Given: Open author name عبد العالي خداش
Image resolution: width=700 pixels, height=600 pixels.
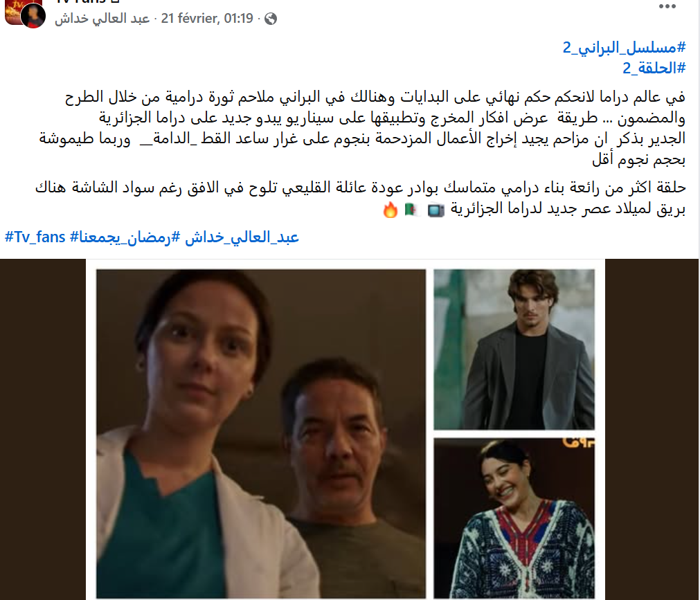Looking at the screenshot, I should [102, 18].
